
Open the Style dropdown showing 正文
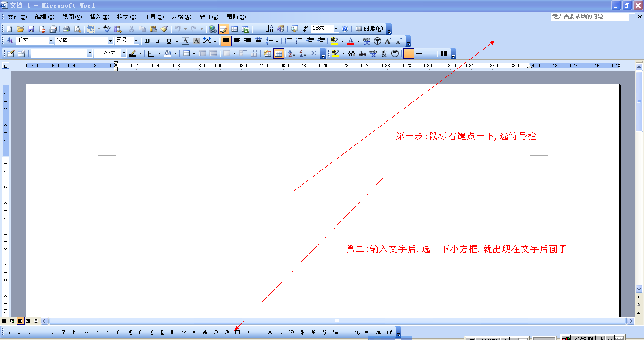coord(51,41)
